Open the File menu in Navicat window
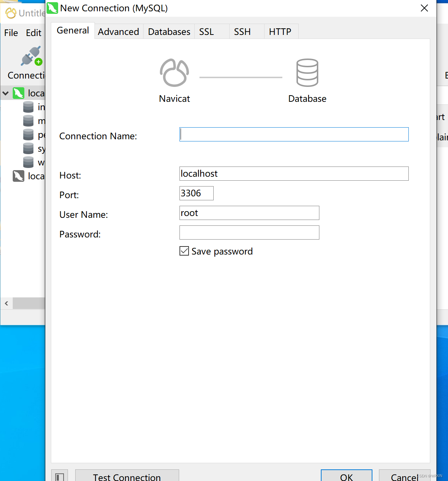The image size is (448, 481). [x=11, y=33]
